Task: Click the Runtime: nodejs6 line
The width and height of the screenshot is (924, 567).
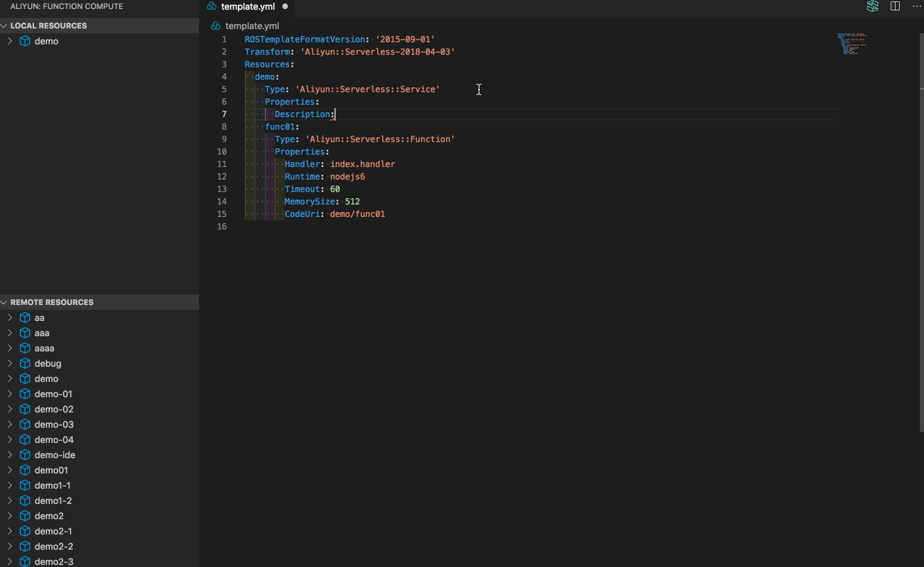Action: click(325, 177)
